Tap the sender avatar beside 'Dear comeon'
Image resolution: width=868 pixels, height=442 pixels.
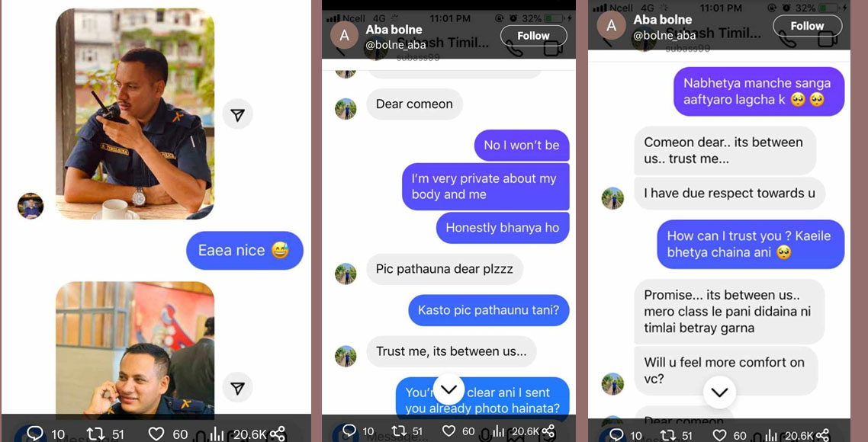pos(346,109)
